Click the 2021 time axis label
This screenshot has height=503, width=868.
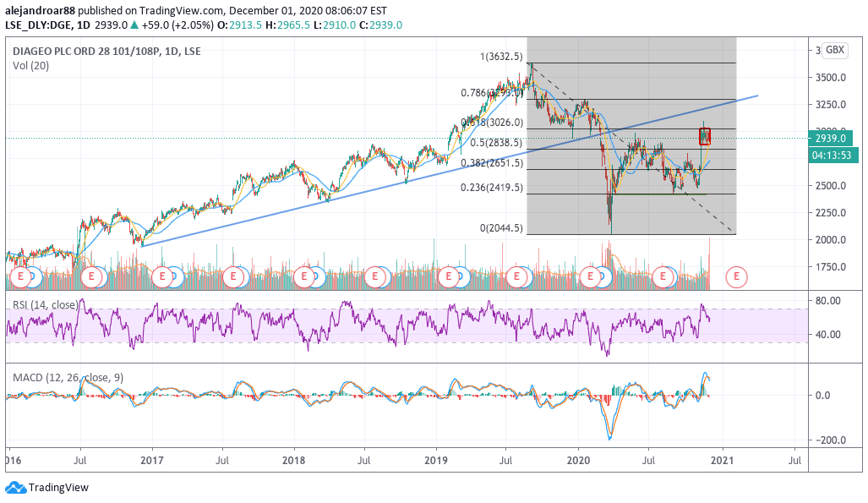722,461
